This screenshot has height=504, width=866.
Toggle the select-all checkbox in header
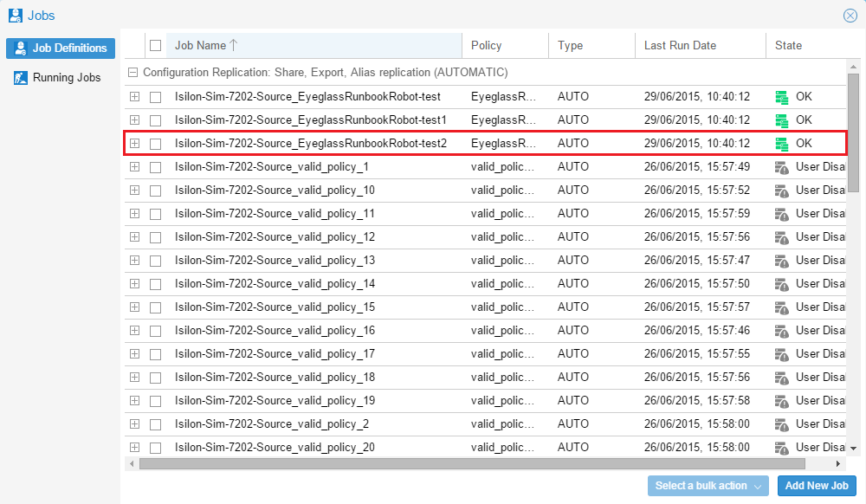pos(156,45)
